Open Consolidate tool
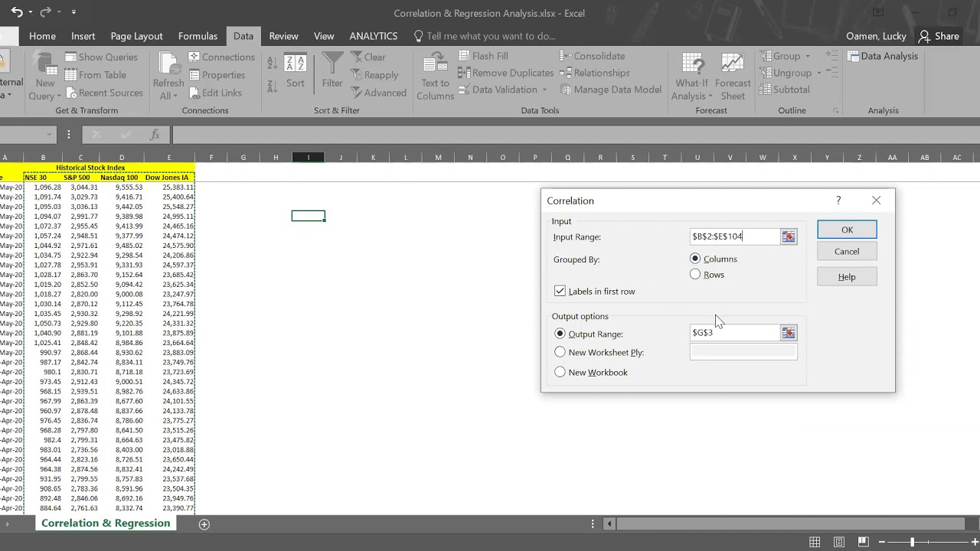This screenshot has height=551, width=980. pos(593,56)
